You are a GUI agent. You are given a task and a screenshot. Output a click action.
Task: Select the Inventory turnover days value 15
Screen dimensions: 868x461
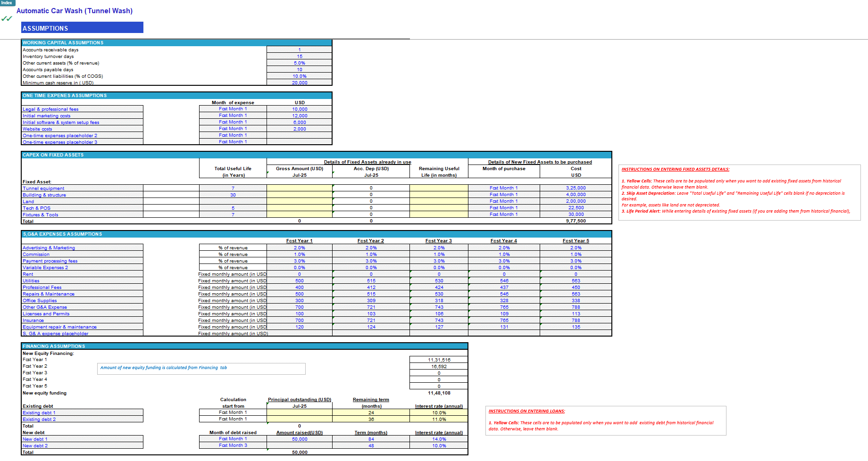300,56
